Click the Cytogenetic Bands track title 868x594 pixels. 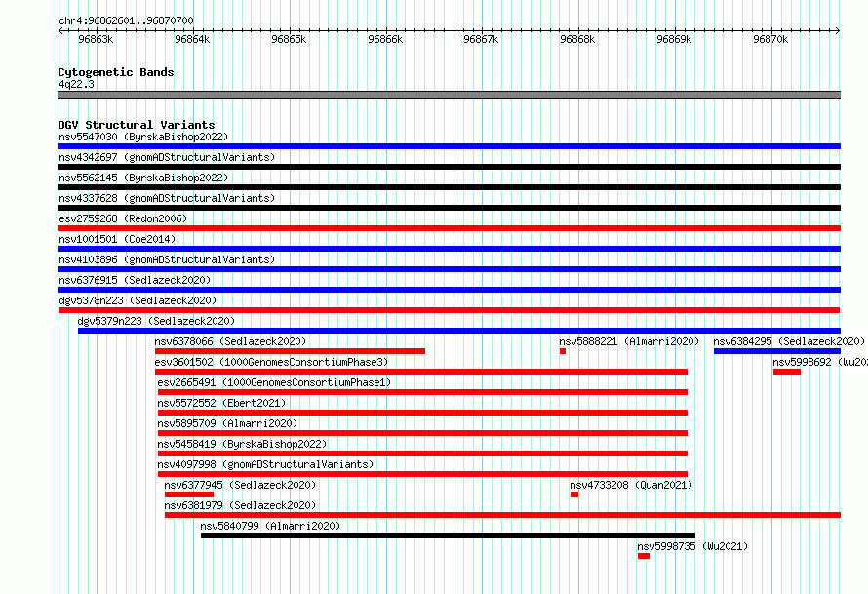tap(116, 72)
